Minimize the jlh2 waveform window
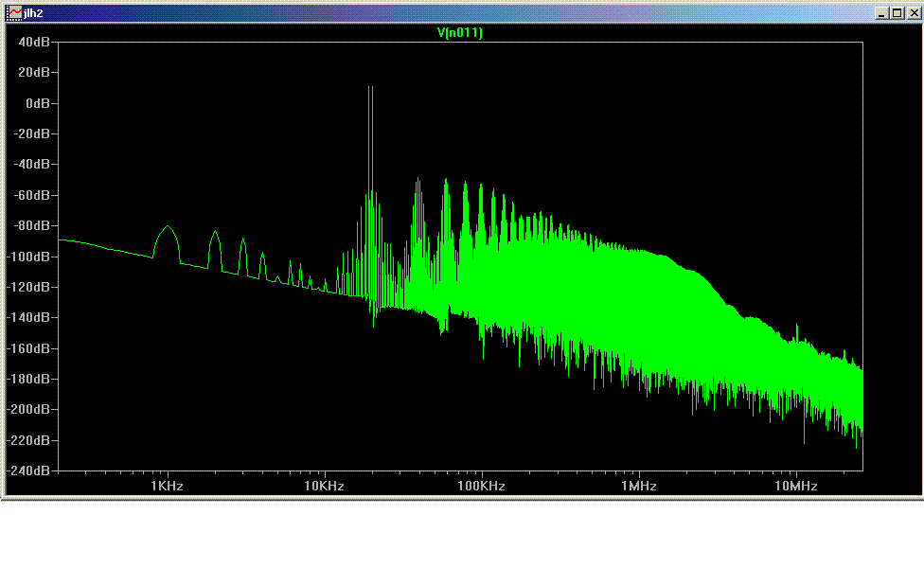Viewport: 924px width, 568px height. click(881, 13)
